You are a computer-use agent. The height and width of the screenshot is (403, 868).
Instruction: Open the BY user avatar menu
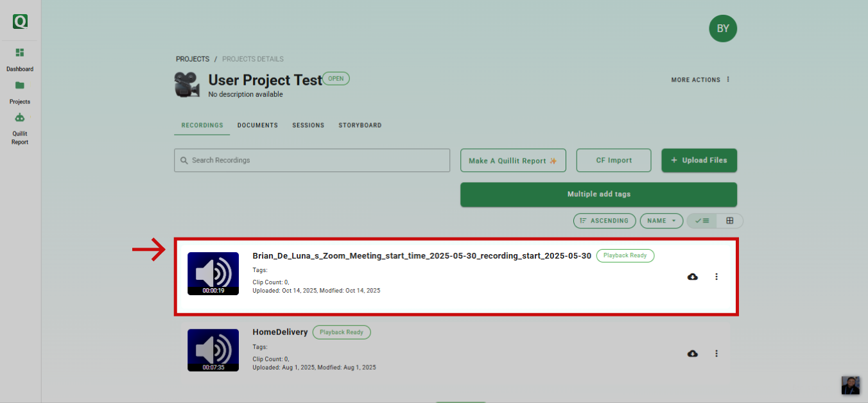point(723,28)
